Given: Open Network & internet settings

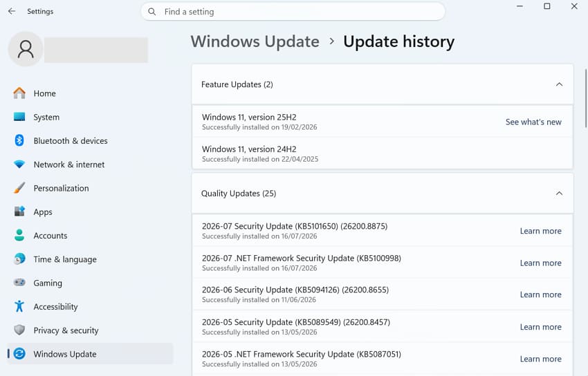Looking at the screenshot, I should 90,164.
